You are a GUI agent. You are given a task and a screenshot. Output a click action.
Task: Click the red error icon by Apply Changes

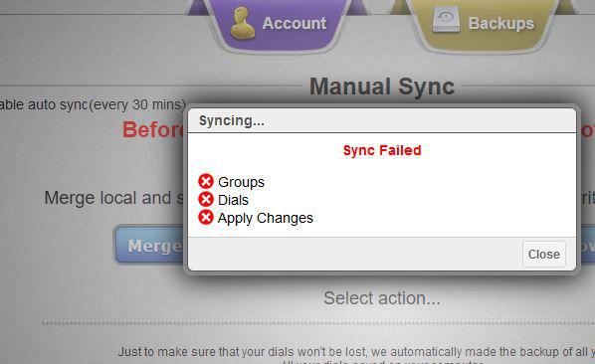(206, 217)
